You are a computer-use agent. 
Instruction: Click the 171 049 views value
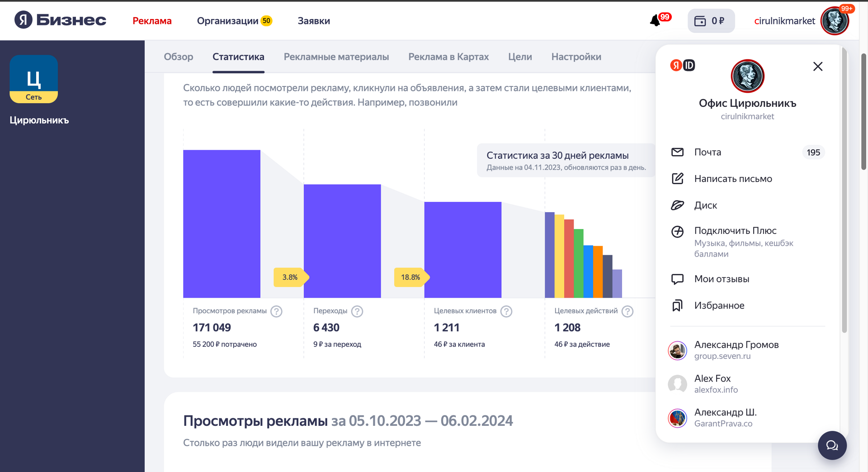[212, 327]
